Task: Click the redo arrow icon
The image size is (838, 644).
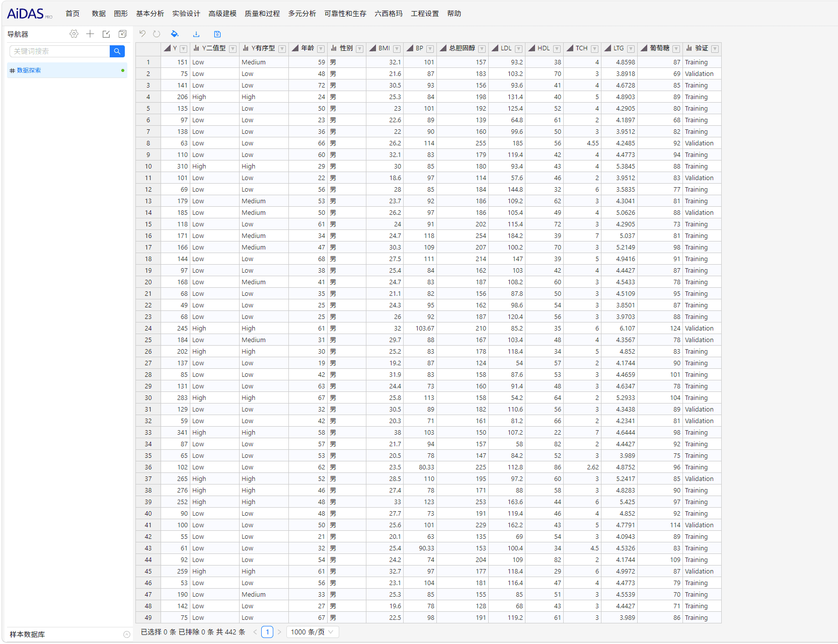Action: (x=157, y=34)
